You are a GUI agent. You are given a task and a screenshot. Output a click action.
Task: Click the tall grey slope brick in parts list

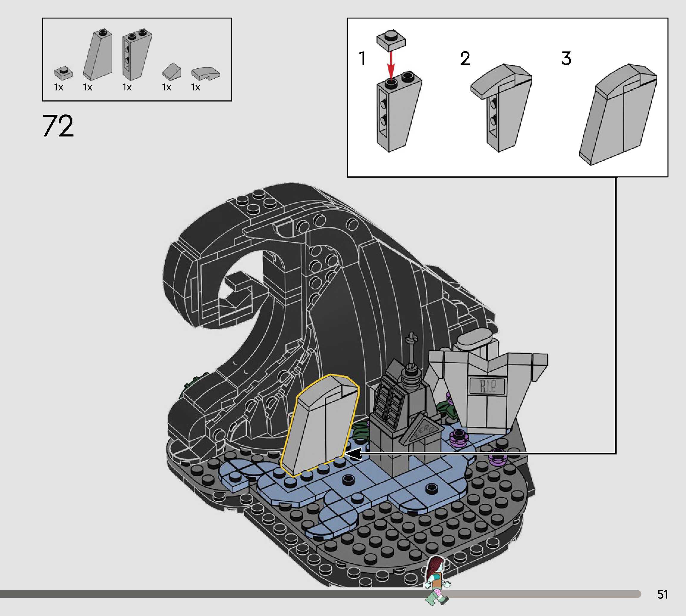(x=98, y=55)
